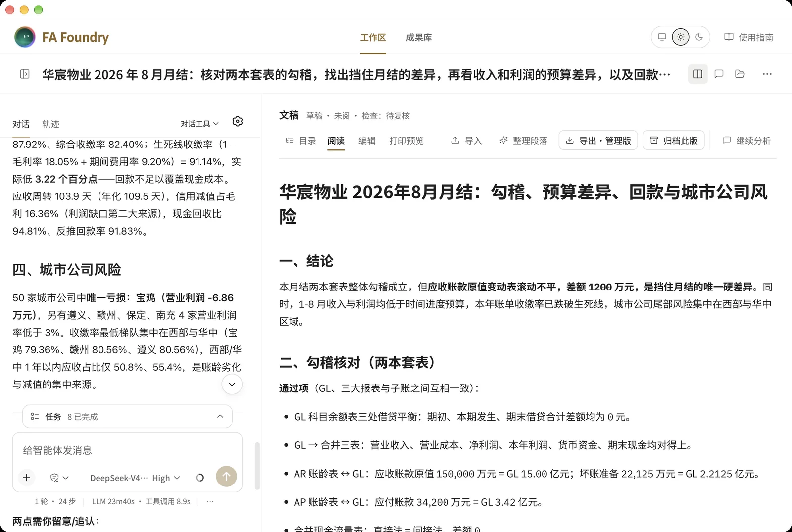Open 打印预览 view
Screen dimensions: 792x532
[x=406, y=141]
